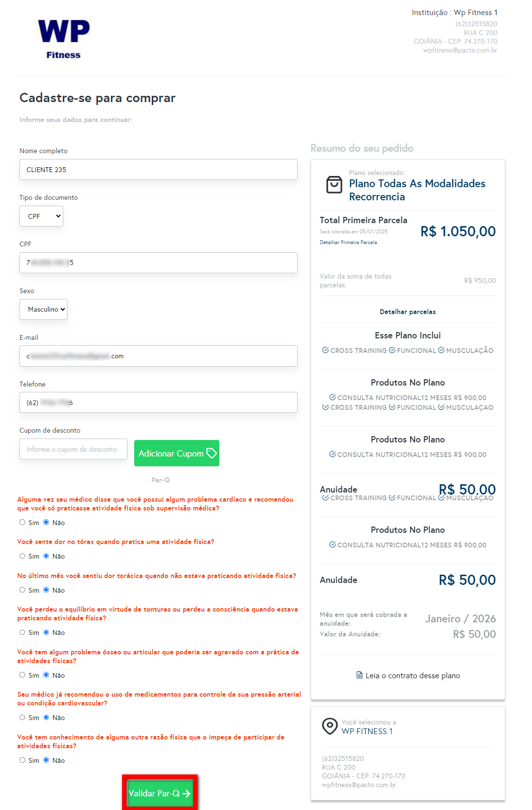
Task: Expand Detalhar parcelas in order summary
Action: point(408,312)
